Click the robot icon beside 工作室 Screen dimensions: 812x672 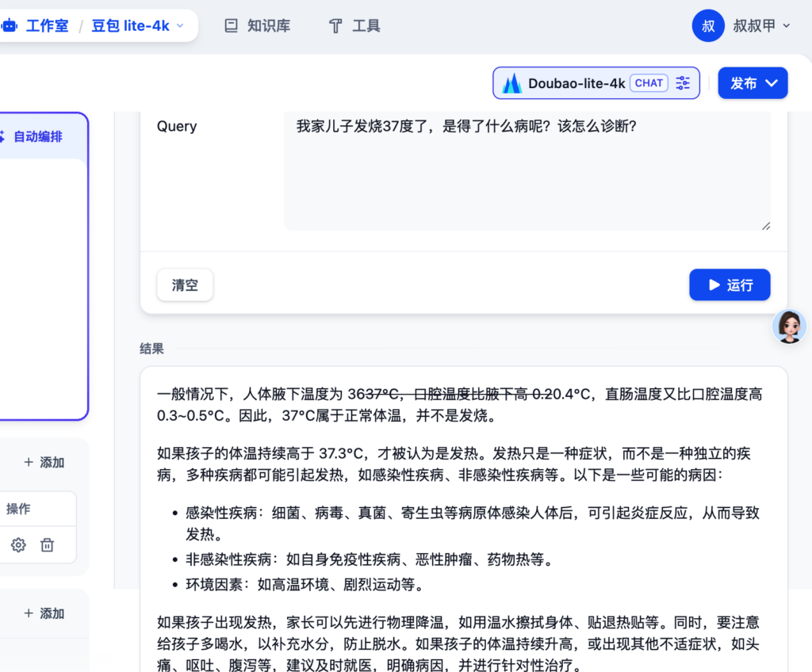point(10,26)
